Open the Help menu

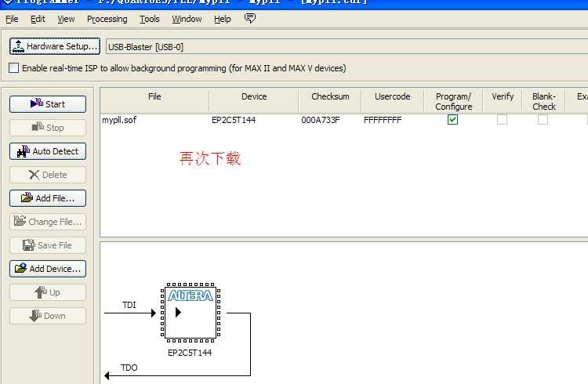point(223,19)
